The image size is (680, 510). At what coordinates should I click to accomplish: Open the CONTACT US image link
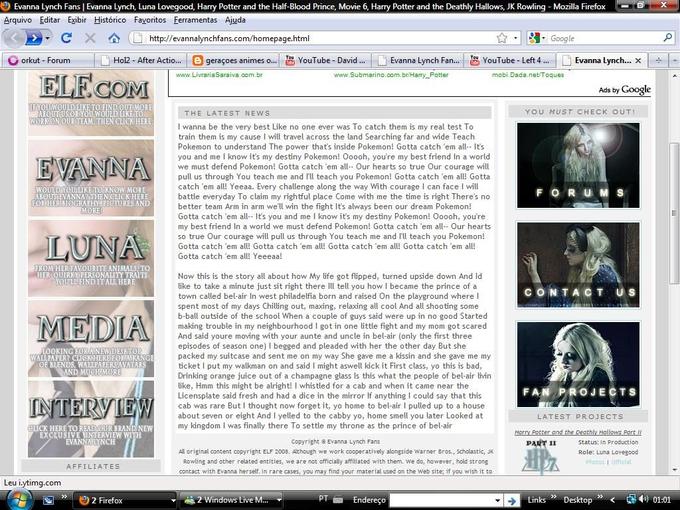tap(578, 265)
